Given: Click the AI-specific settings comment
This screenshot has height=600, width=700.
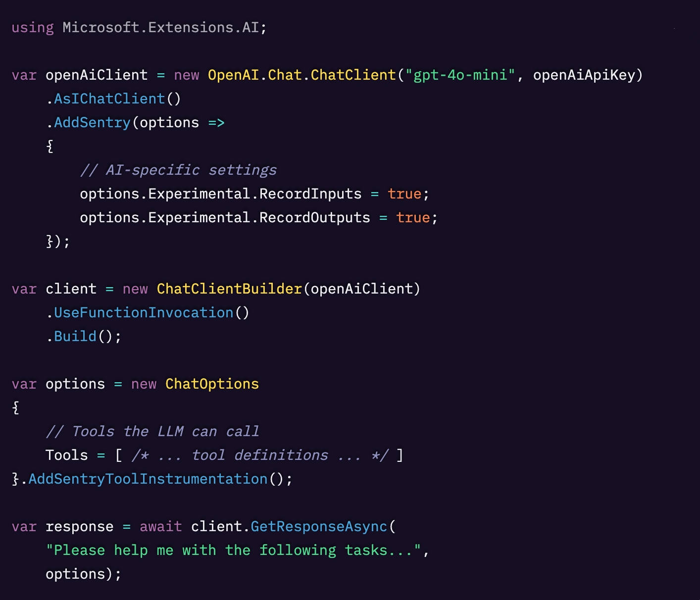Looking at the screenshot, I should 178,170.
